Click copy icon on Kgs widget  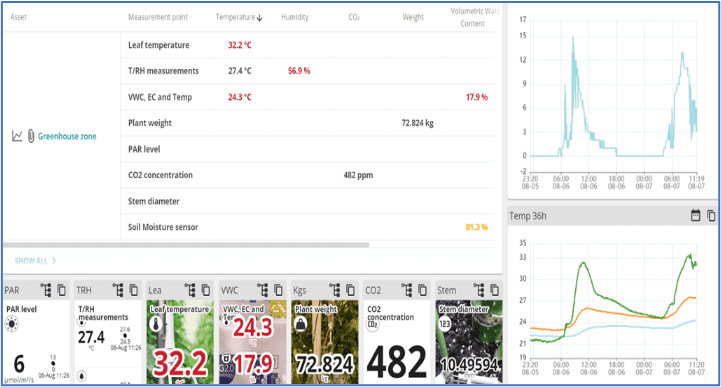[350, 290]
